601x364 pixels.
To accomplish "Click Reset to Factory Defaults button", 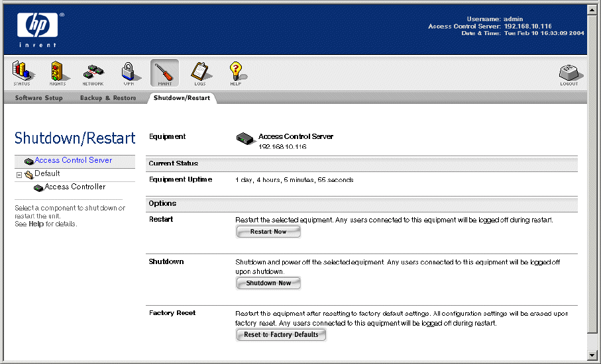I will (x=281, y=335).
